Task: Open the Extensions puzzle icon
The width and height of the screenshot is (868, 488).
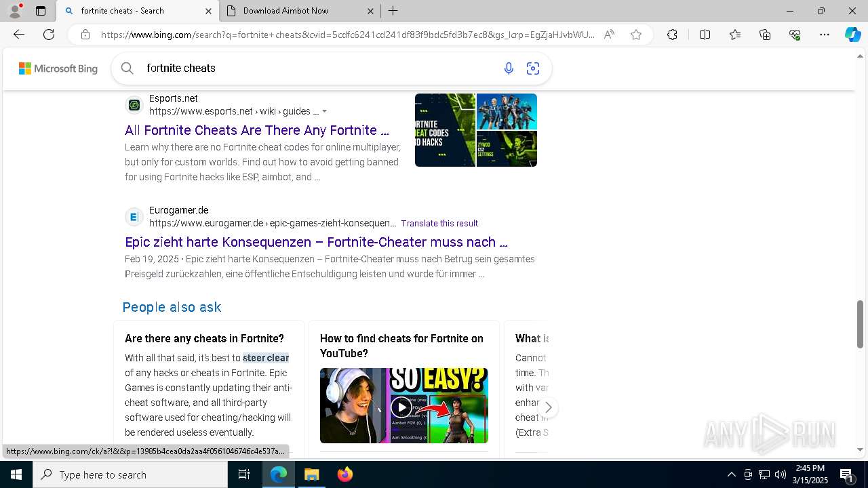Action: [x=672, y=35]
